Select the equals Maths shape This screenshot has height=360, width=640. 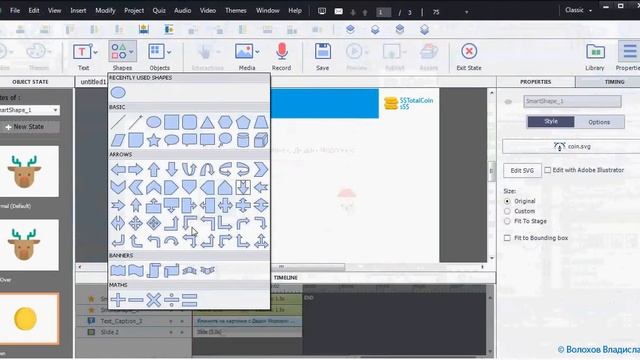tap(189, 300)
